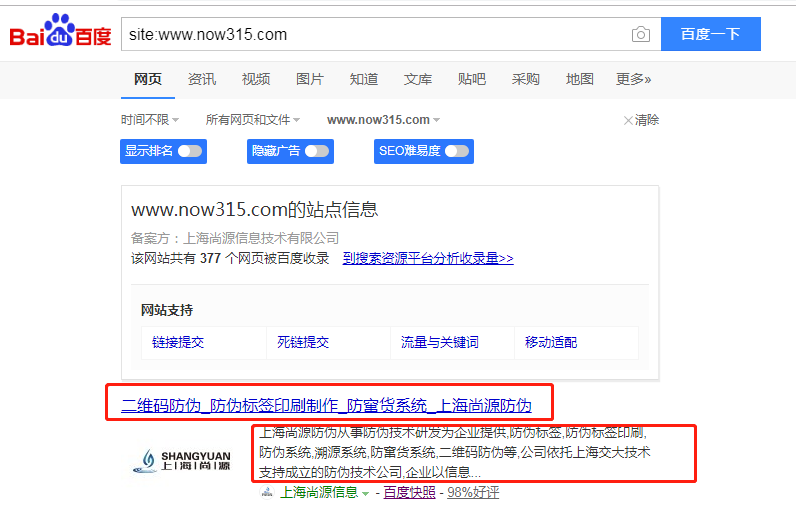Click the 流量与关键词 link
The height and width of the screenshot is (513, 796).
(440, 343)
